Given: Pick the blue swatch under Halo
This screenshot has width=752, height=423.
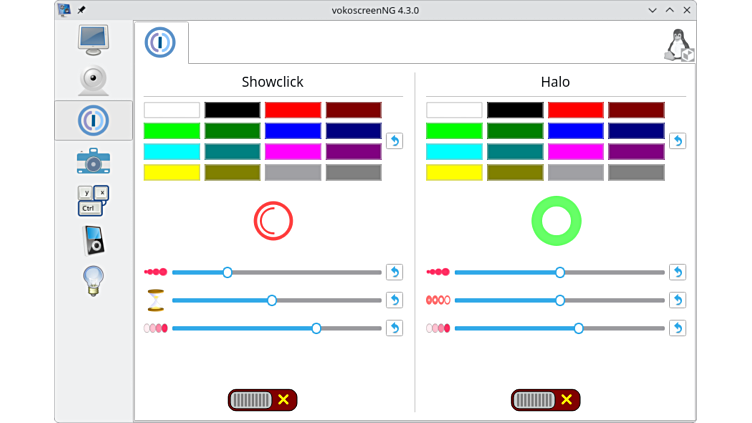Looking at the screenshot, I should [575, 131].
